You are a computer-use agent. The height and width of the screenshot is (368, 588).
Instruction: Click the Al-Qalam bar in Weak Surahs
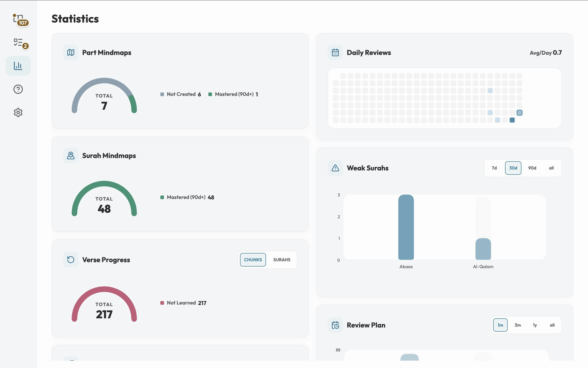[x=483, y=249]
